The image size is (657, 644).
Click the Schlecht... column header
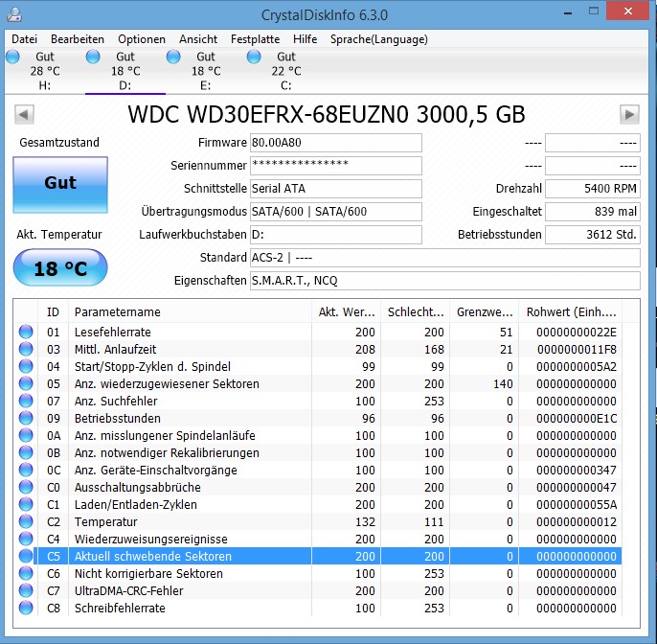point(416,312)
